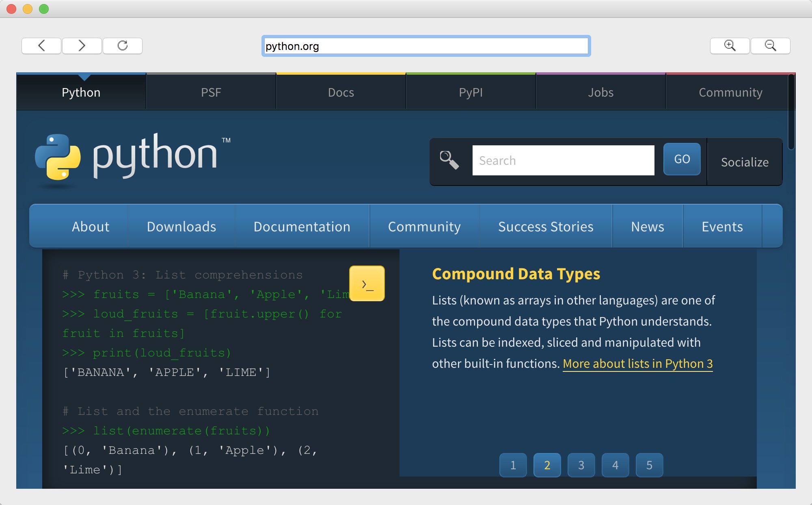This screenshot has width=812, height=505.
Task: Zoom in with magnifier plus icon
Action: pos(730,45)
